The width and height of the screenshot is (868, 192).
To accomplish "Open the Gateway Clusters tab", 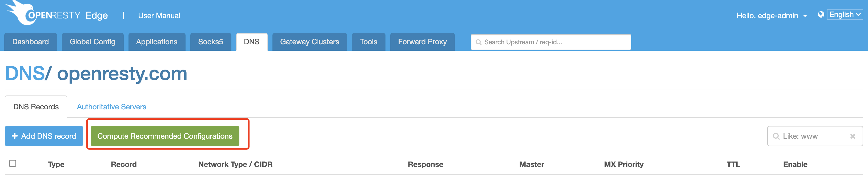I will (x=309, y=42).
